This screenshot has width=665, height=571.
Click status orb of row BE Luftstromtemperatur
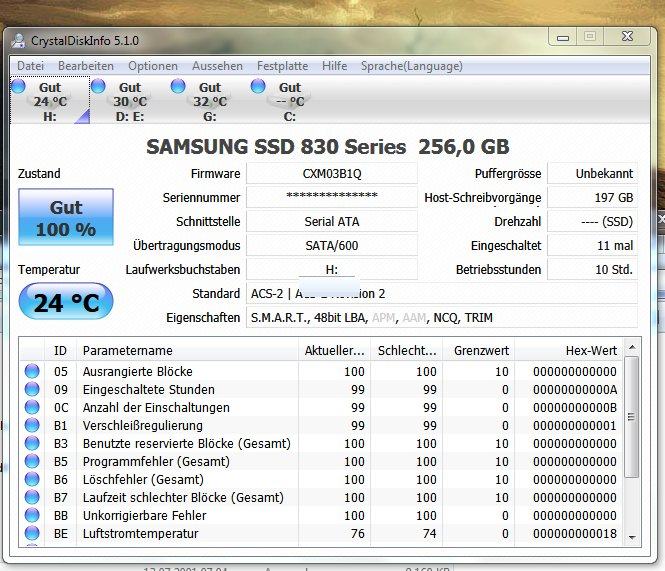32,533
